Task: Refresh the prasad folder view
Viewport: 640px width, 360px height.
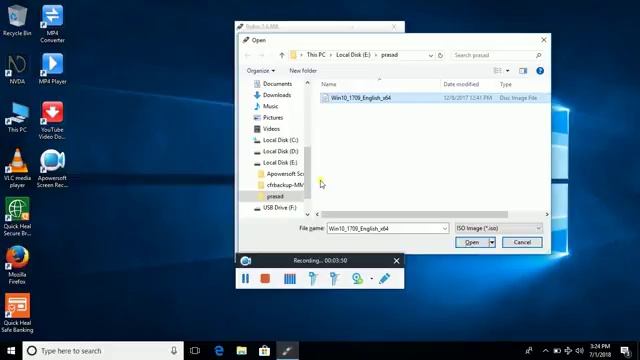Action: tap(440, 55)
